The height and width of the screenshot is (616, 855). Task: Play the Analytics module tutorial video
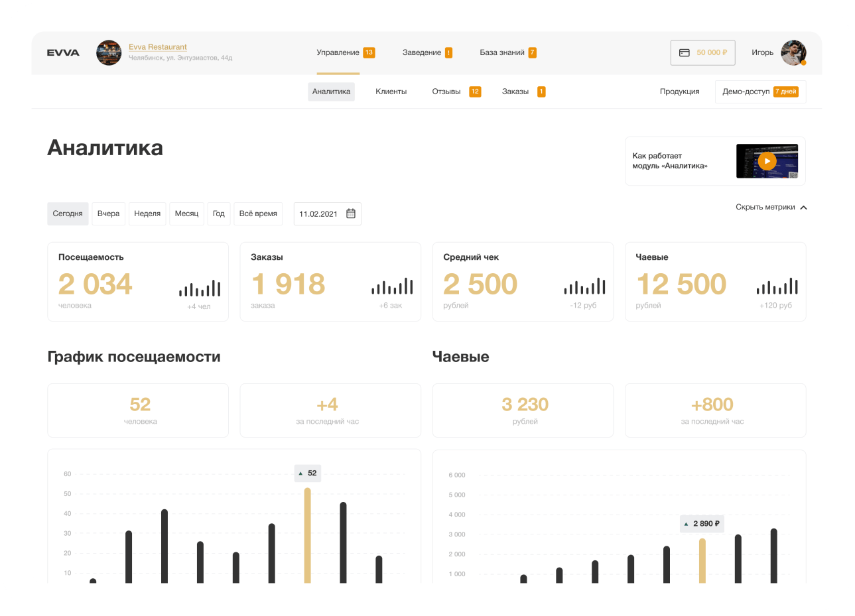(767, 161)
